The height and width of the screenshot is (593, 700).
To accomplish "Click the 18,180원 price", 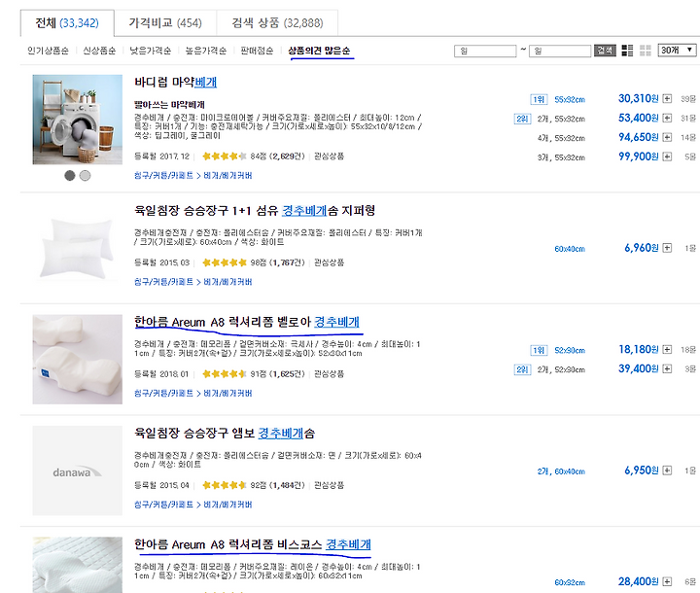I will (x=639, y=349).
